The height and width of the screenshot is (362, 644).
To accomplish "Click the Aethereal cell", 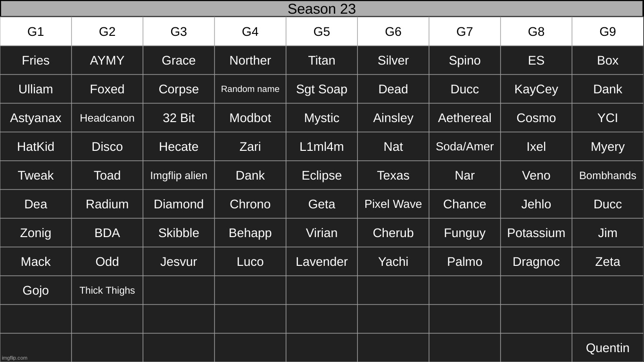I will click(x=464, y=118).
